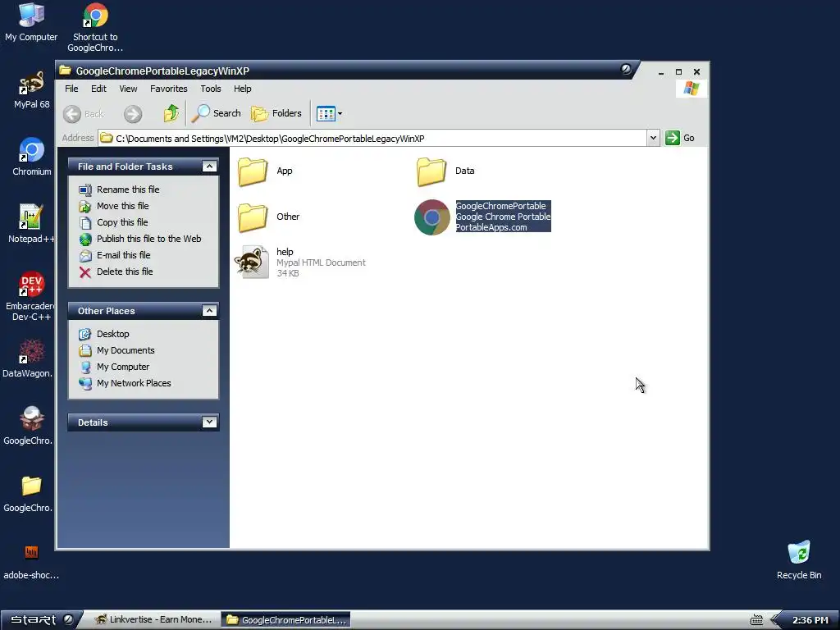
Task: Click Publish this file to the Web
Action: [149, 239]
